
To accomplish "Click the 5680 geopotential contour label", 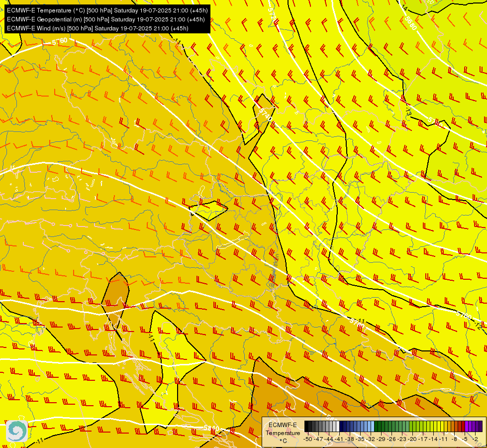I will (x=410, y=23).
